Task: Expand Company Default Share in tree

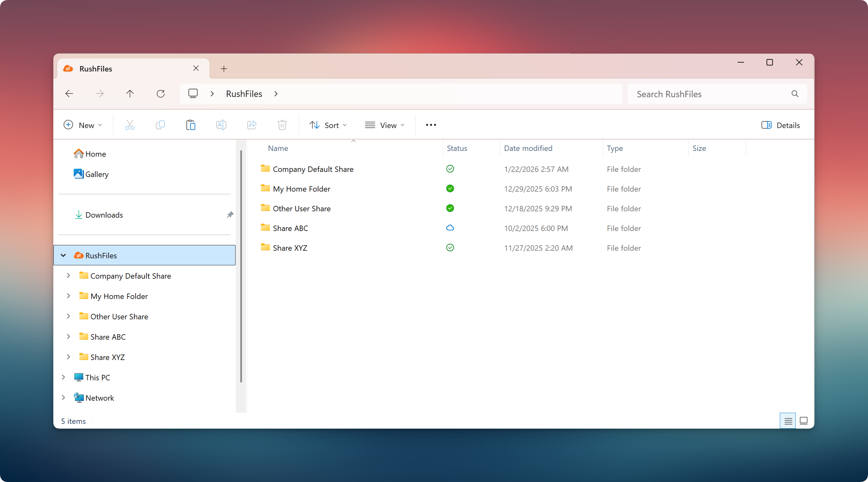Action: tap(69, 275)
